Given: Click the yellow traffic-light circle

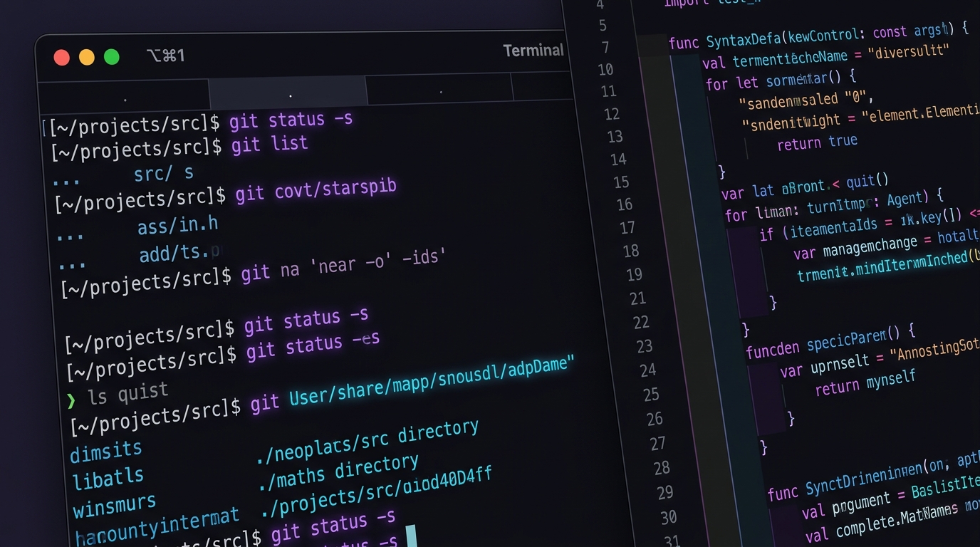Looking at the screenshot, I should click(86, 57).
